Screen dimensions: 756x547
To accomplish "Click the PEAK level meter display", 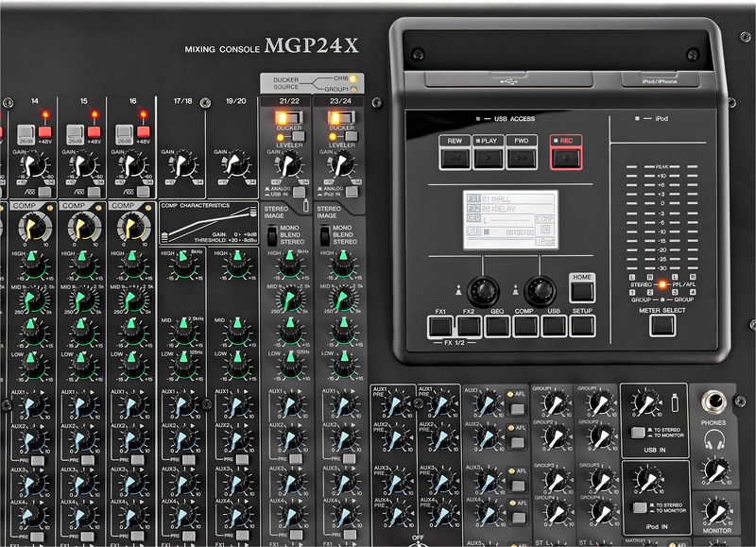I will click(662, 218).
